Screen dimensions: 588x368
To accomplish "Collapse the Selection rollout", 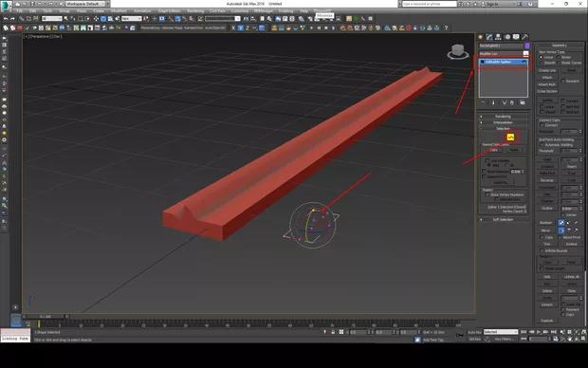I will 503,128.
